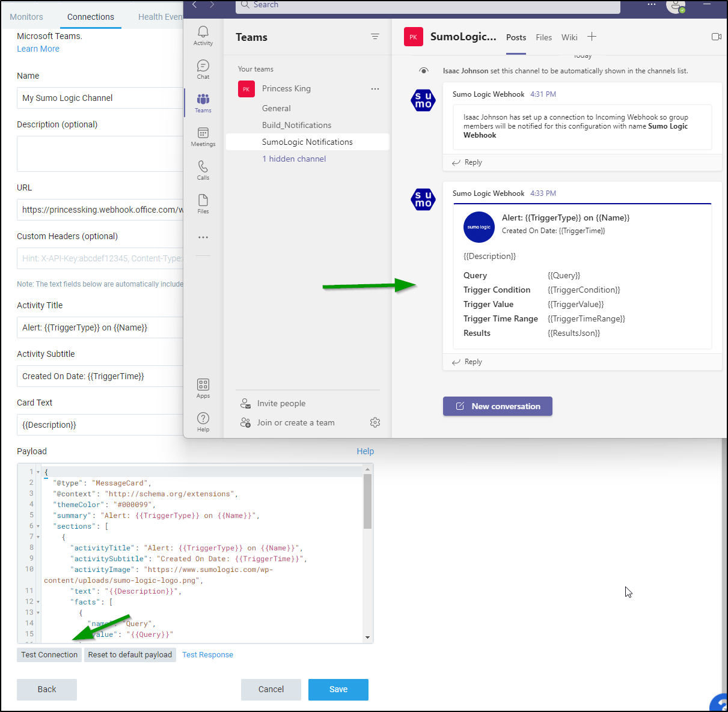Open the Health Events tab
This screenshot has width=728, height=712.
click(161, 17)
